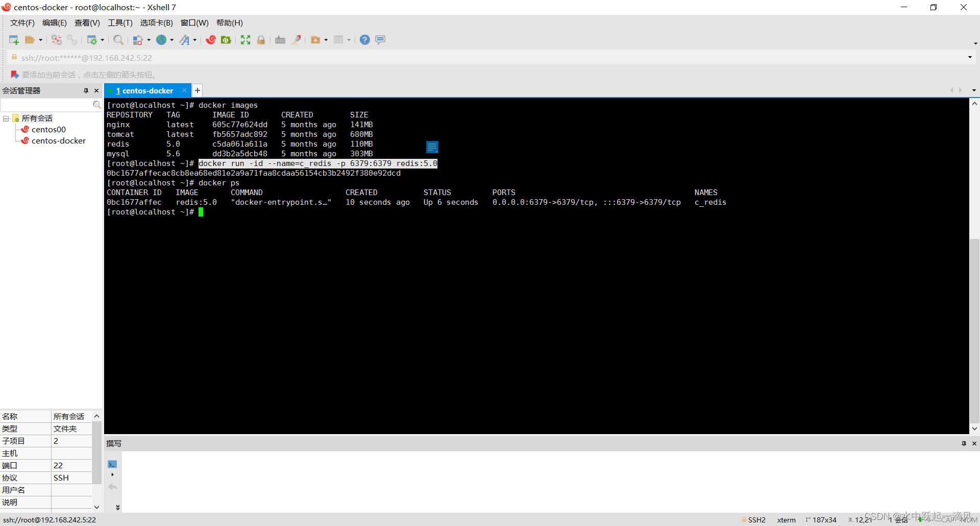
Task: Open the 文件(F) menu
Action: point(22,23)
